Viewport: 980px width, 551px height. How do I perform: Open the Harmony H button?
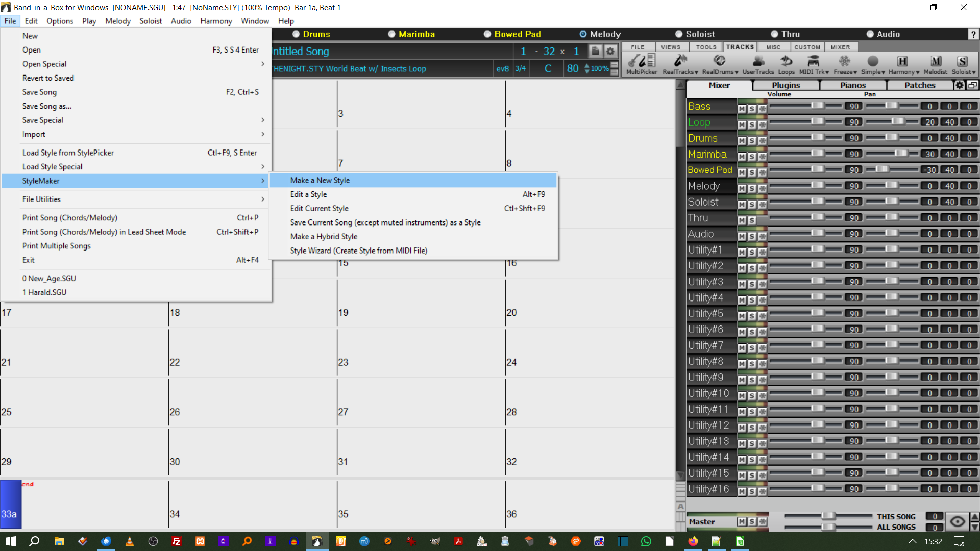coord(903,64)
